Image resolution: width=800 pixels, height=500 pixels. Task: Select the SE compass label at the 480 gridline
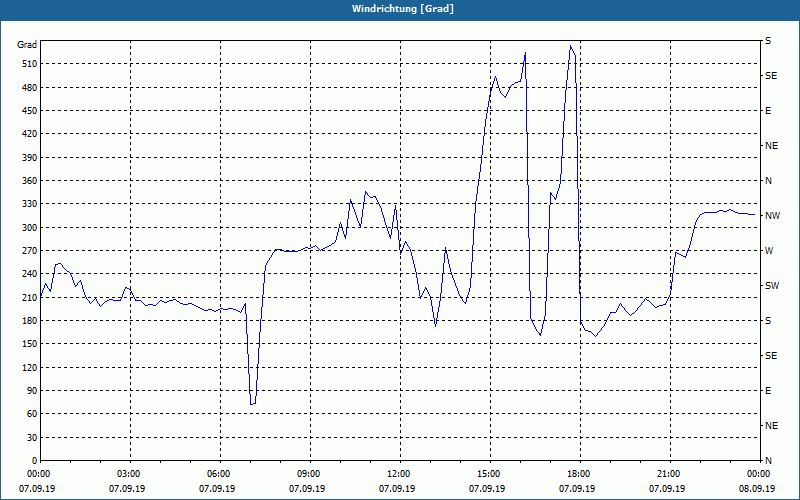pos(771,76)
